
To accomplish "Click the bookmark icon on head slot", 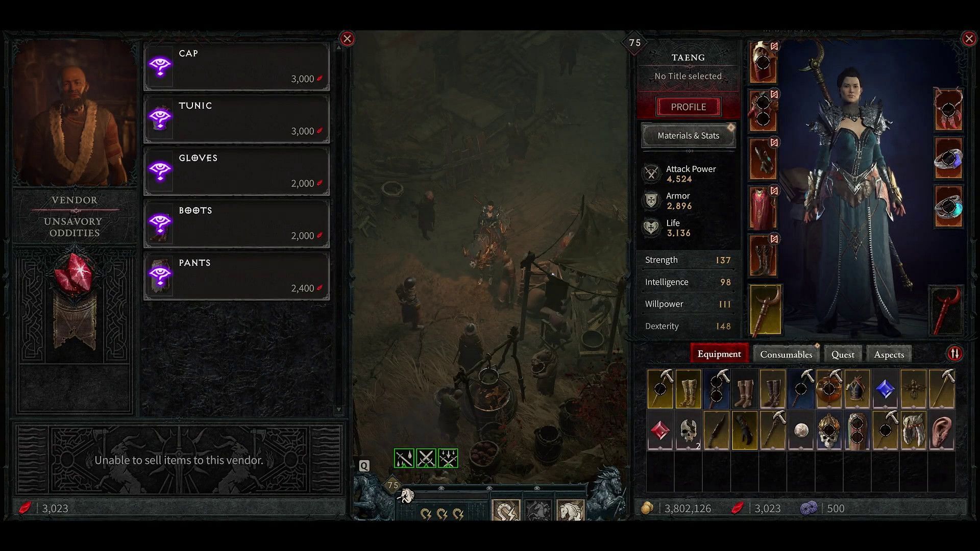I will pyautogui.click(x=775, y=46).
